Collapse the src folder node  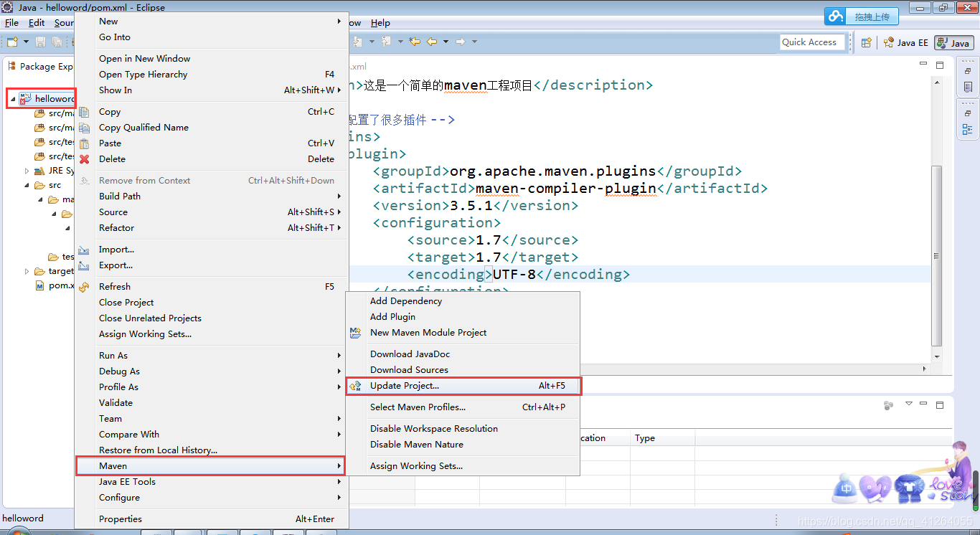pyautogui.click(x=27, y=185)
